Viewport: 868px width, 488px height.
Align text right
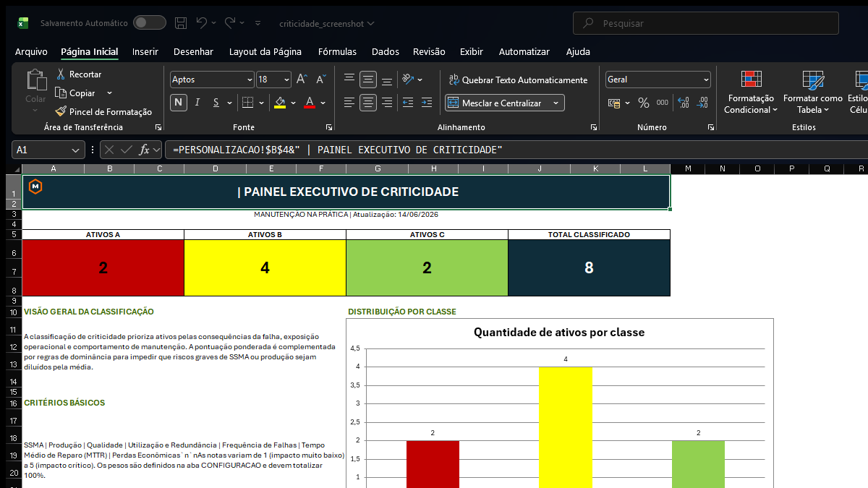387,103
